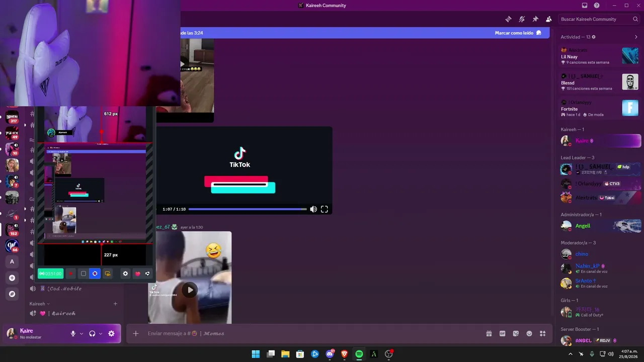The image size is (644, 362).
Task: Show hidden system tray icons
Action: [x=571, y=354]
